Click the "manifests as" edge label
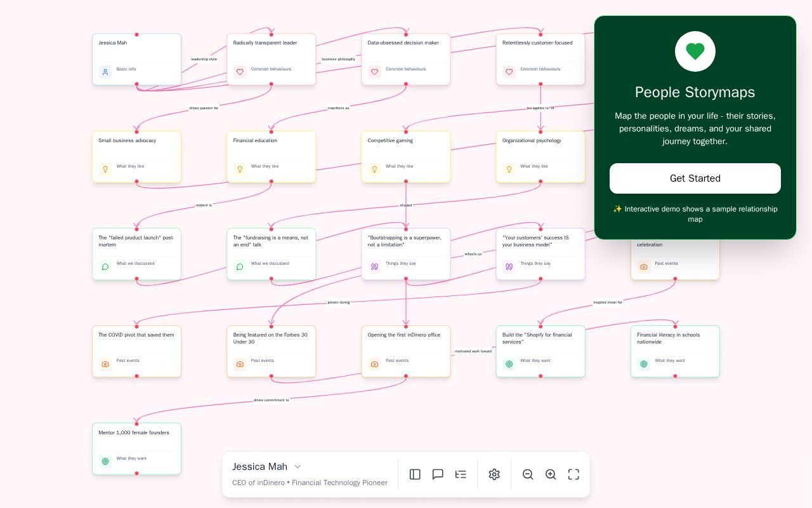 pos(338,108)
